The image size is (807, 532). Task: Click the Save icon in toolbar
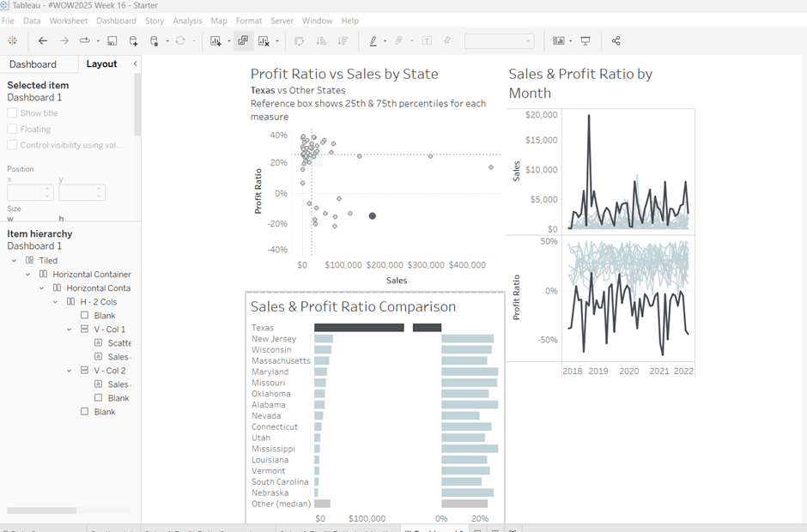[x=112, y=40]
